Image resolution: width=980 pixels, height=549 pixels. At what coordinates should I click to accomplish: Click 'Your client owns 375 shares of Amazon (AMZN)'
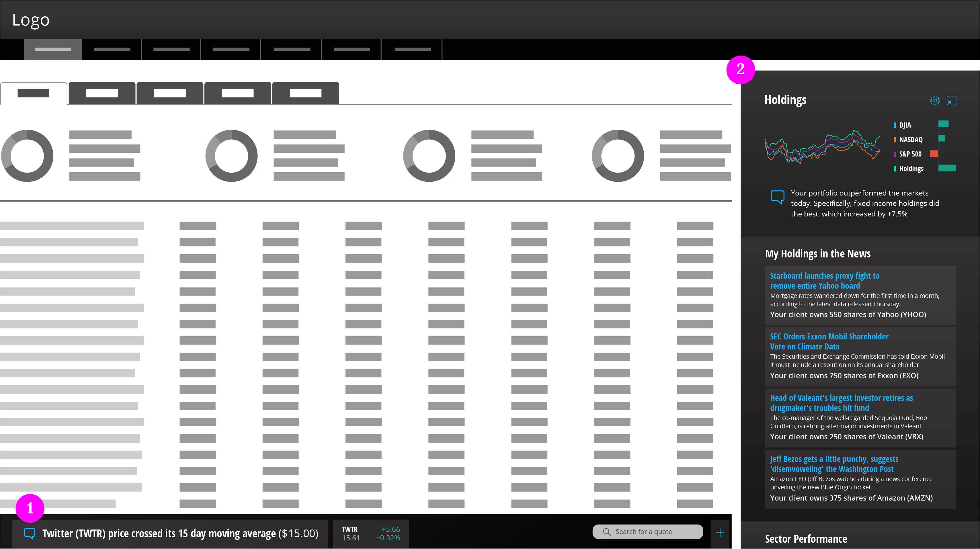[x=852, y=498]
